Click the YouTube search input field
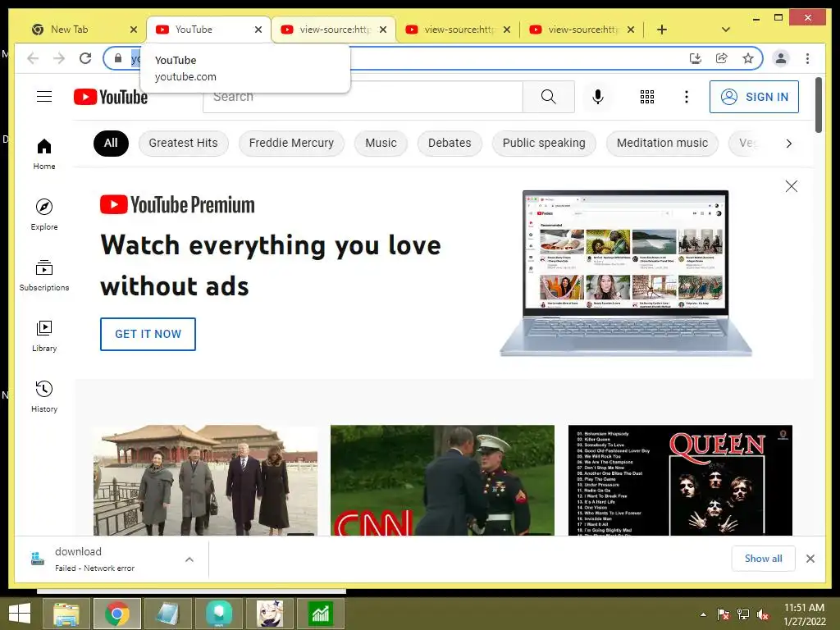Image resolution: width=840 pixels, height=630 pixels. (x=363, y=97)
